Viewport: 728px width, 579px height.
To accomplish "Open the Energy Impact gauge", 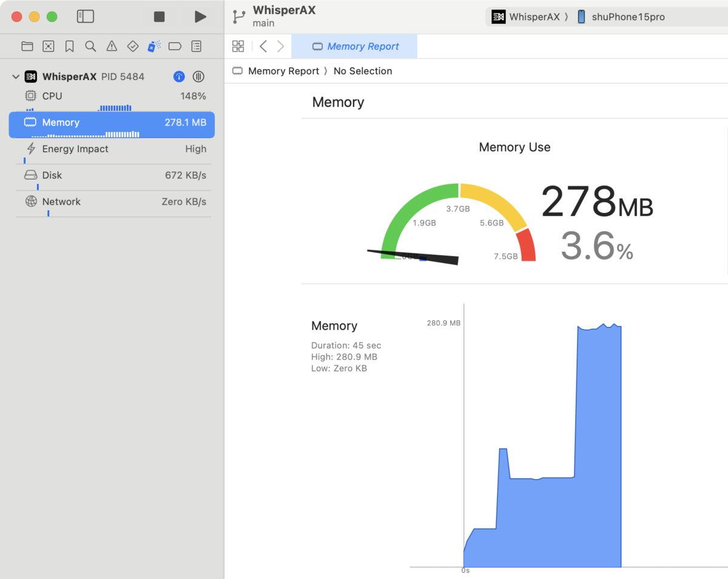I will tap(112, 151).
